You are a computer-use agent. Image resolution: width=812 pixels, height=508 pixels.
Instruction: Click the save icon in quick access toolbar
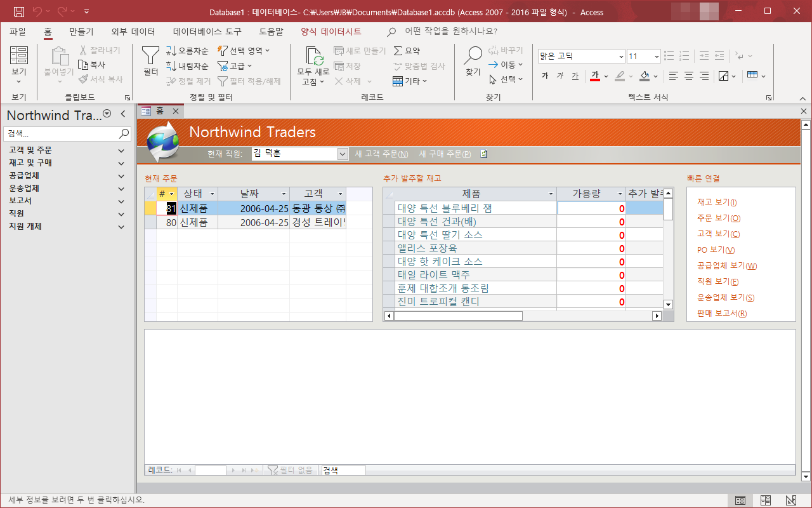(x=19, y=11)
